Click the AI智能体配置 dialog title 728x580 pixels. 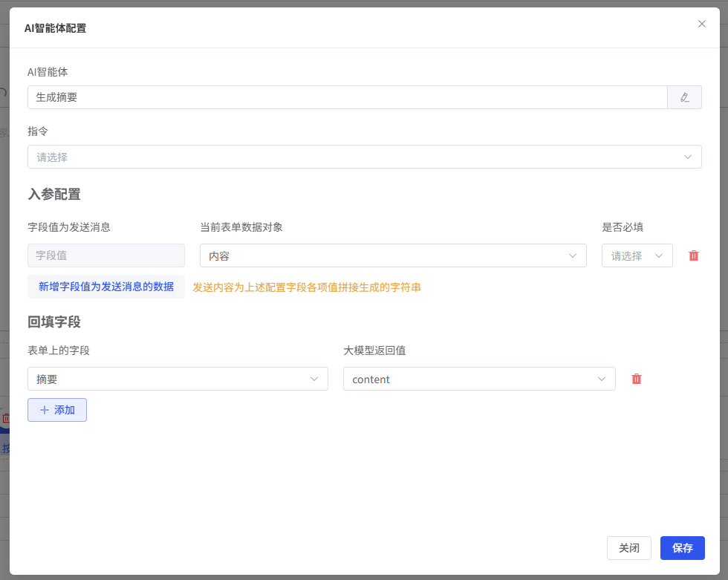(x=55, y=28)
